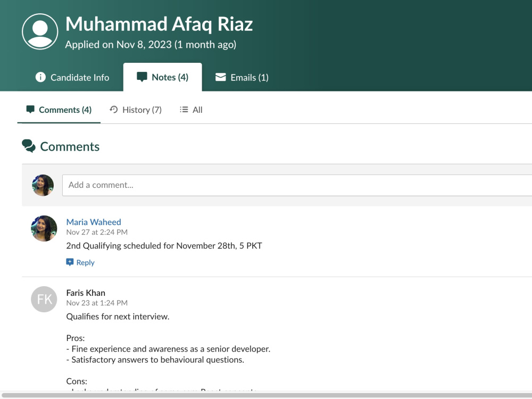Click the speech bubble icon on Notes tab
This screenshot has height=399, width=532.
(x=142, y=77)
